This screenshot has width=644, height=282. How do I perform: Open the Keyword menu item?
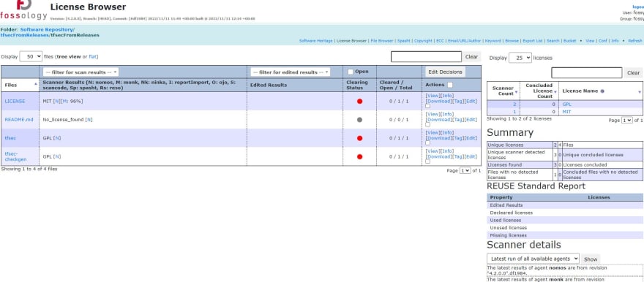493,41
